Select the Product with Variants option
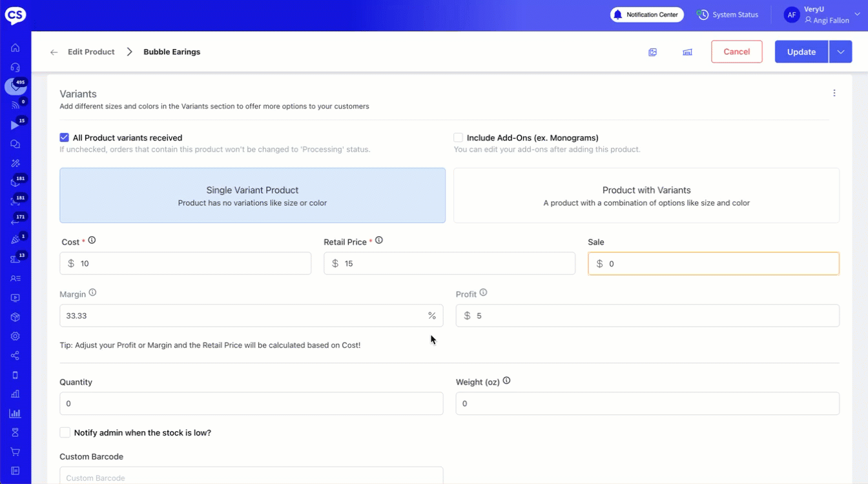Screen dimensions: 868x484 click(x=646, y=196)
